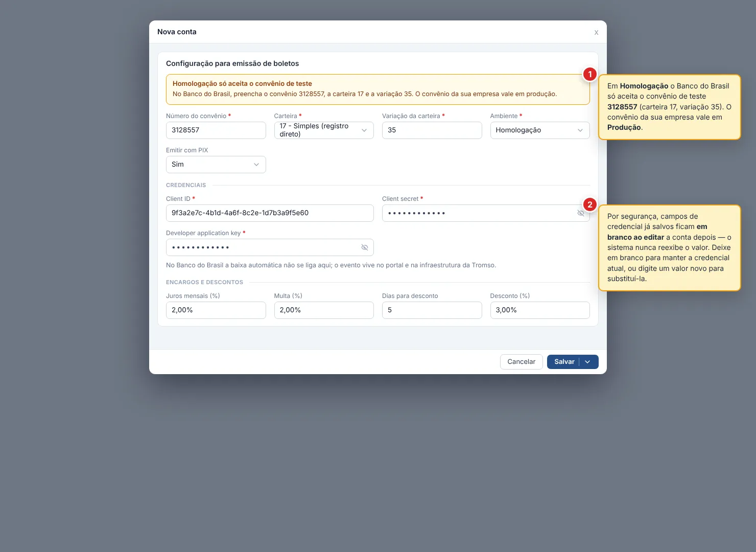
Task: Reveal the Client secret value with eye icon
Action: 581,213
